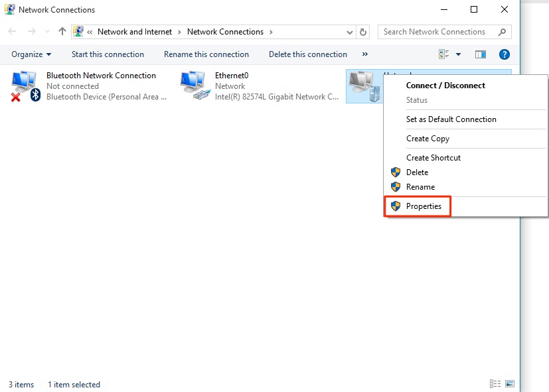
Task: Click Rename this connection in toolbar
Action: click(206, 54)
